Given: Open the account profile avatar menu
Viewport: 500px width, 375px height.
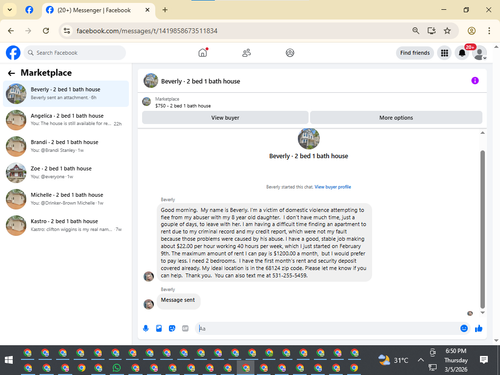Looking at the screenshot, I should pos(480,53).
